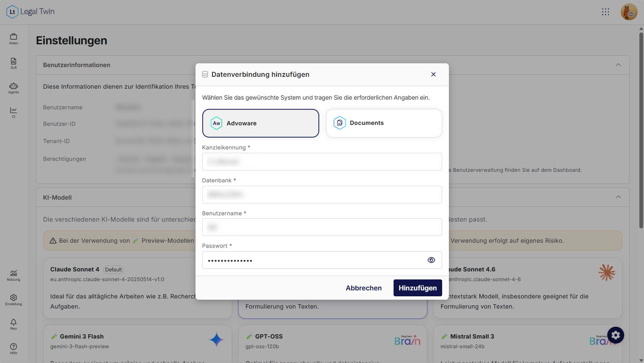The height and width of the screenshot is (363, 644).
Task: Collapse the Benutzerinformationen section
Action: (x=618, y=65)
